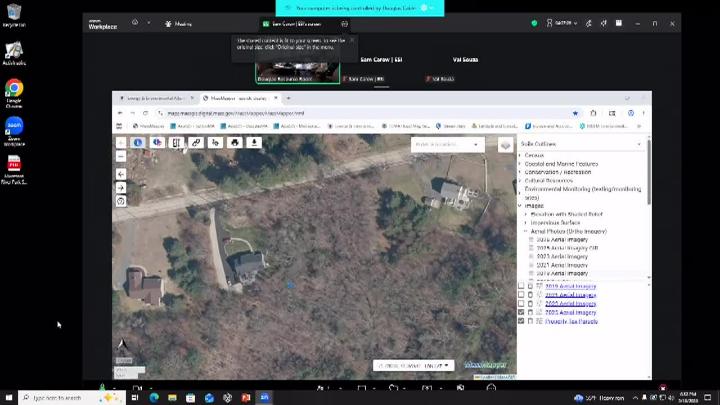This screenshot has width=720, height=405.
Task: Check the 2021 Aerial Imagery active layer checkbox
Action: [x=521, y=295]
